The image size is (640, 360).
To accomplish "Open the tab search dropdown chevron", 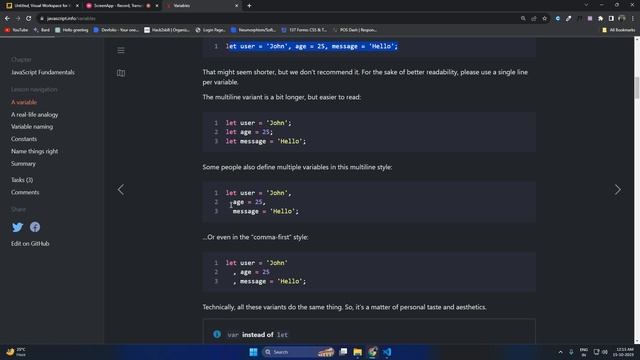I will [x=586, y=5].
